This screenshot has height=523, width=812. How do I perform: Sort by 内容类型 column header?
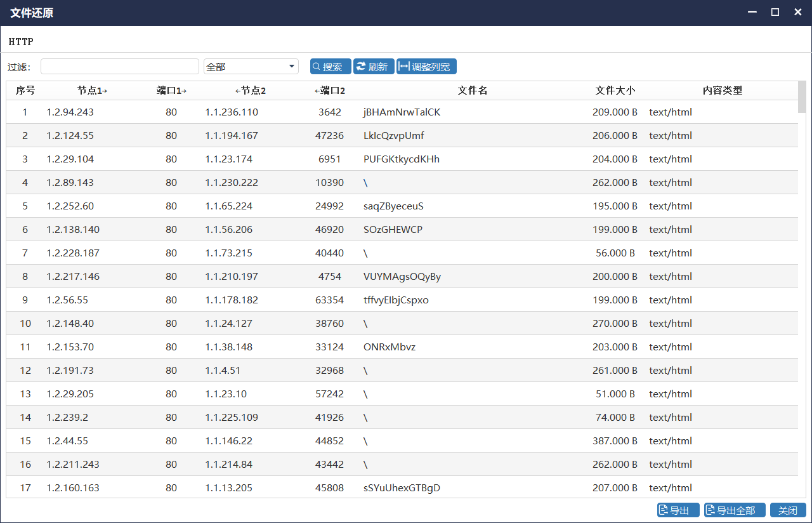coord(723,91)
